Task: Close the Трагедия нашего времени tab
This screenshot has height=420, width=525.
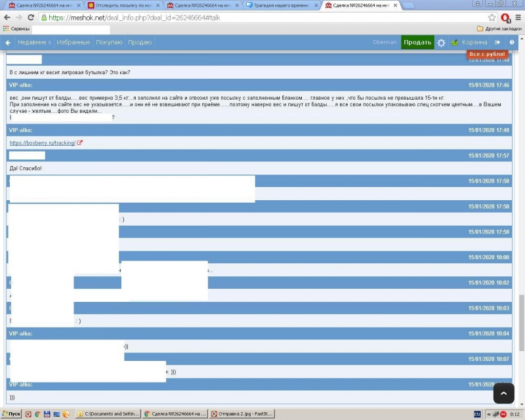Action: point(316,5)
